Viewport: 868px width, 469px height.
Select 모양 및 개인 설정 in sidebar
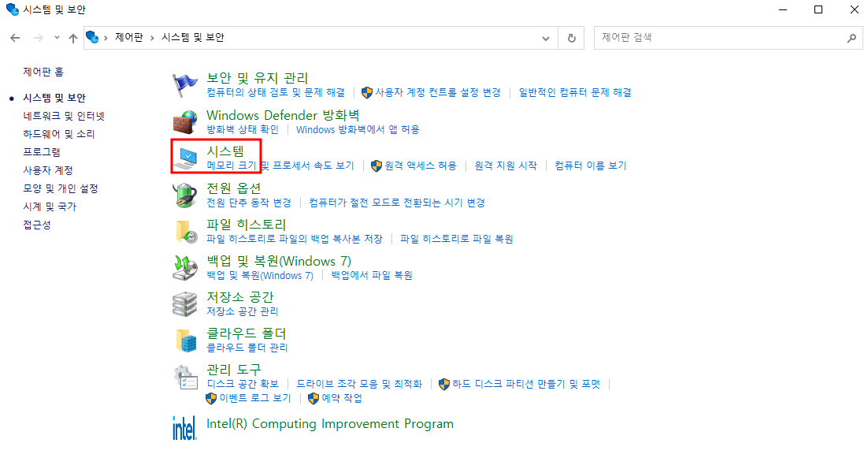tap(61, 188)
